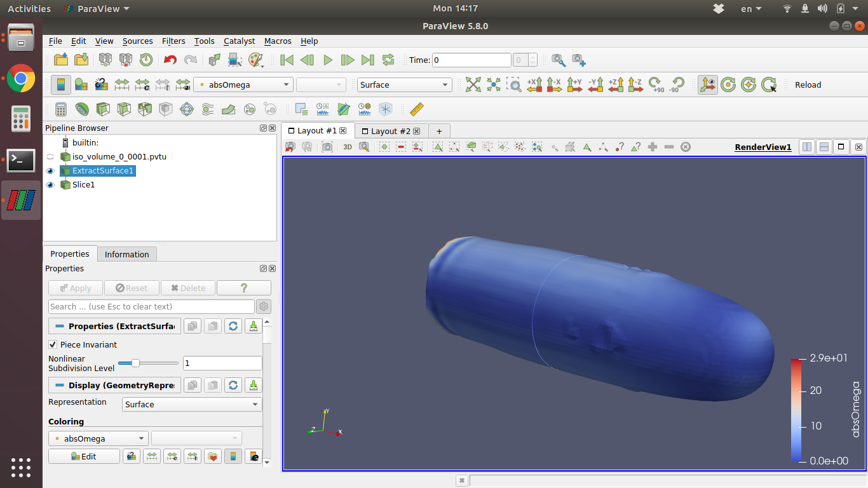Screen dimensions: 868x488
Task: Open the Surface representation dropdown in toolbar
Action: click(404, 85)
